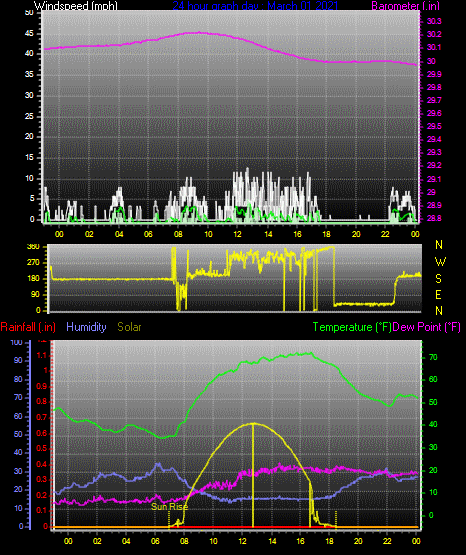Image resolution: width=466 pixels, height=555 pixels.
Task: Click the 40 value on the blue humidity axis
Action: click(18, 452)
